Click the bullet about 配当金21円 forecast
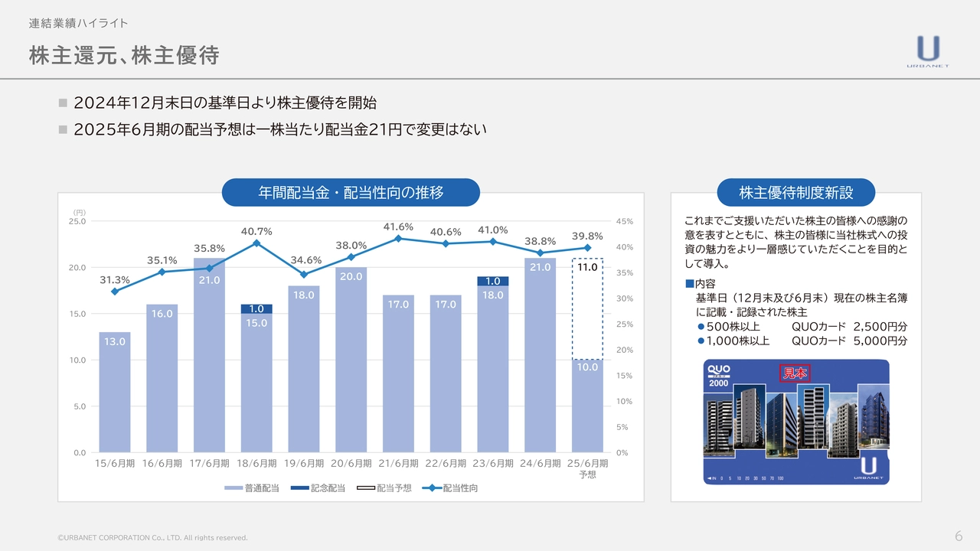This screenshot has width=980, height=551. tap(280, 129)
